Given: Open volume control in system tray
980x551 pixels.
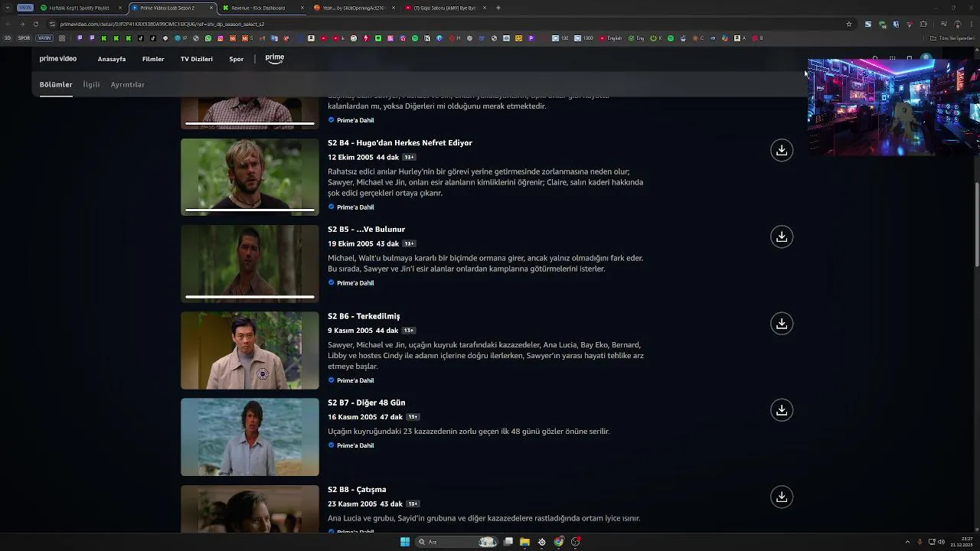Looking at the screenshot, I should click(941, 542).
